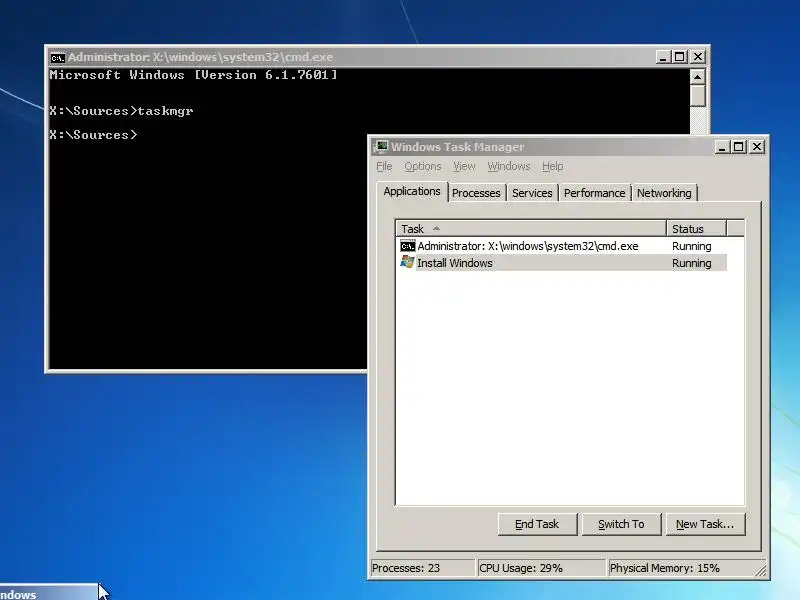Screen dimensions: 800x600
Task: Maximize the cmd.exe window
Action: coord(680,57)
